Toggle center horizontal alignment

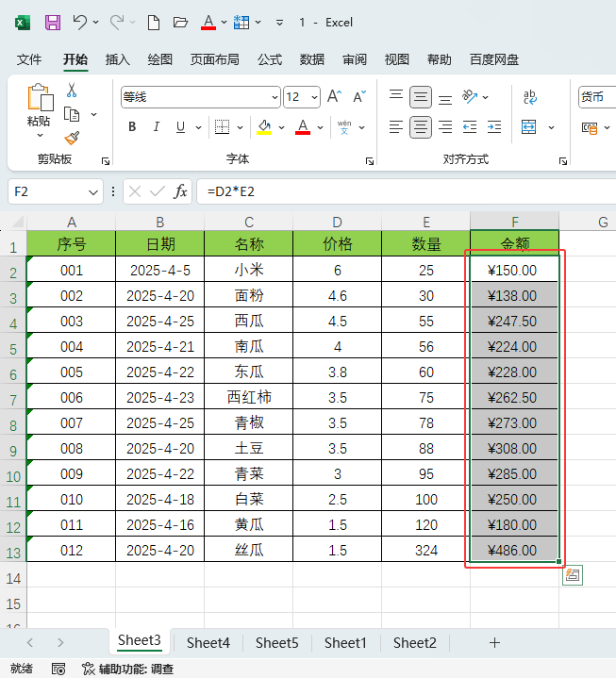click(x=421, y=126)
